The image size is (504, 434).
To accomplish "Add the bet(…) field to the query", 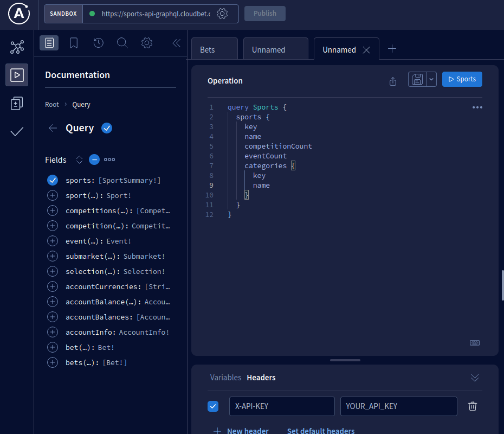I will [53, 347].
